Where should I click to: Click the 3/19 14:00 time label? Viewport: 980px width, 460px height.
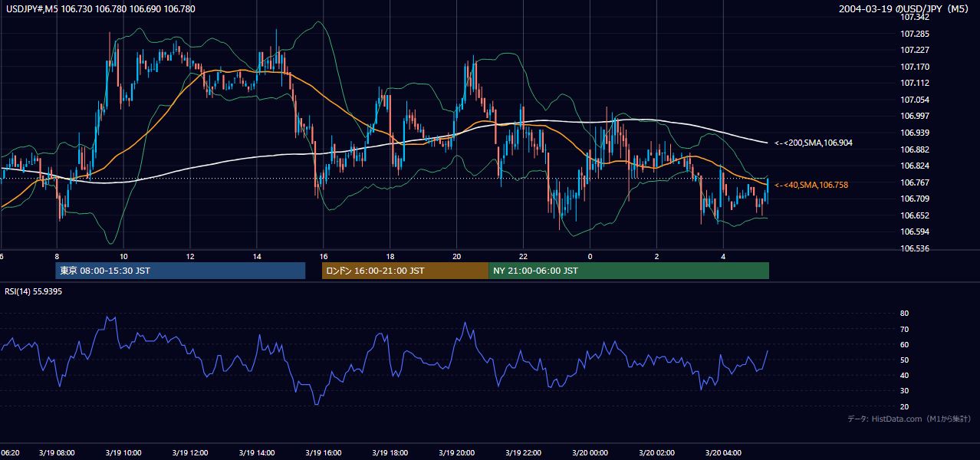click(x=257, y=453)
